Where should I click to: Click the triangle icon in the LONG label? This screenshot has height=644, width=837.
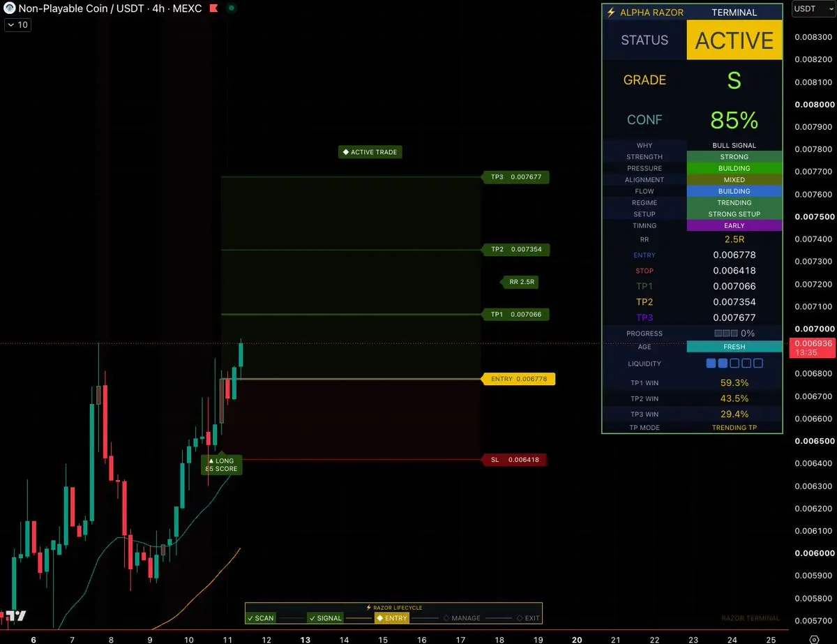(211, 461)
